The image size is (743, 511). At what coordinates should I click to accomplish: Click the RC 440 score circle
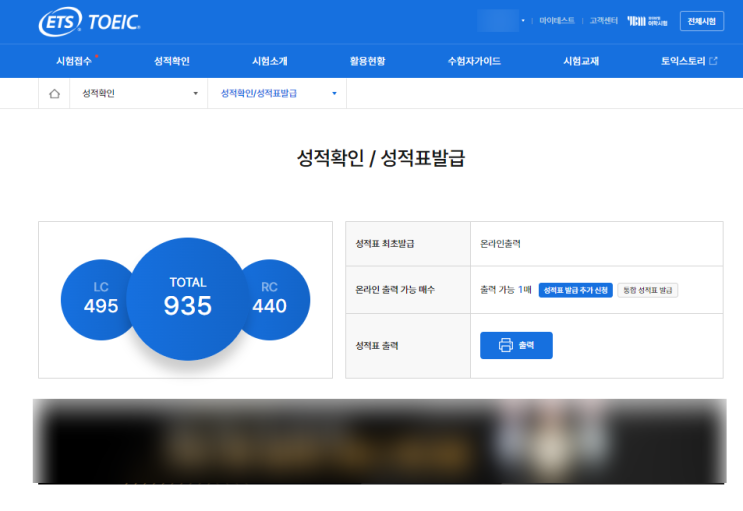[x=276, y=300]
